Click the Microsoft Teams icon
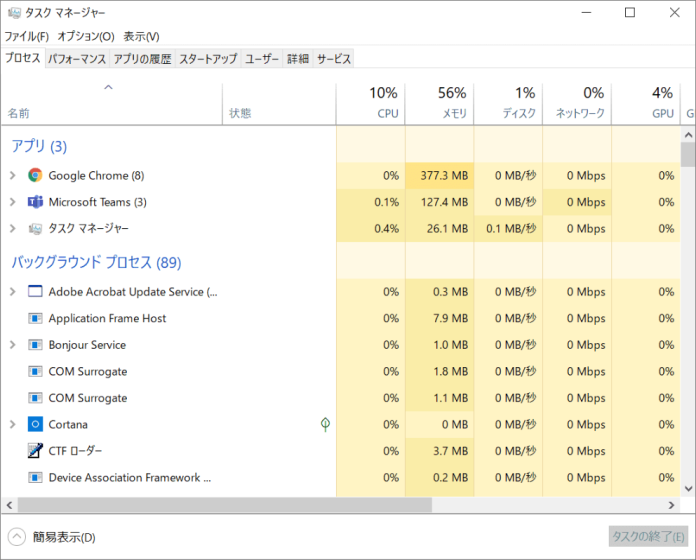 36,202
